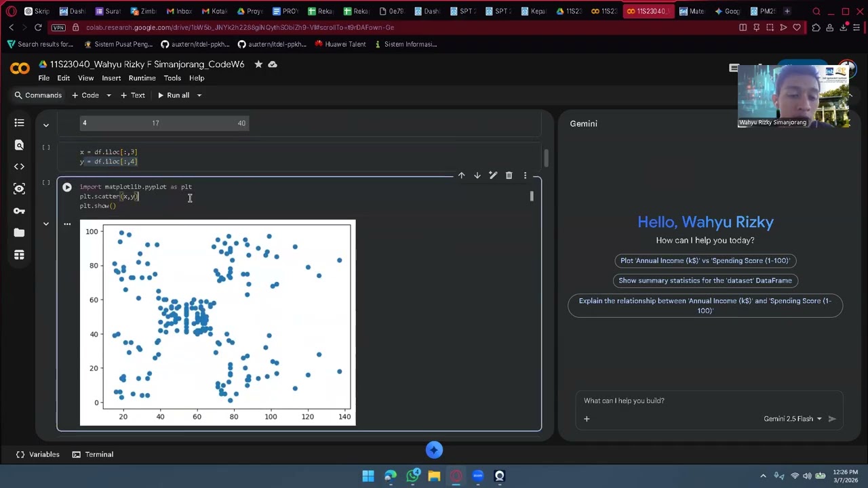The height and width of the screenshot is (488, 868).
Task: Switch to the Inbox browser tab
Action: click(178, 11)
